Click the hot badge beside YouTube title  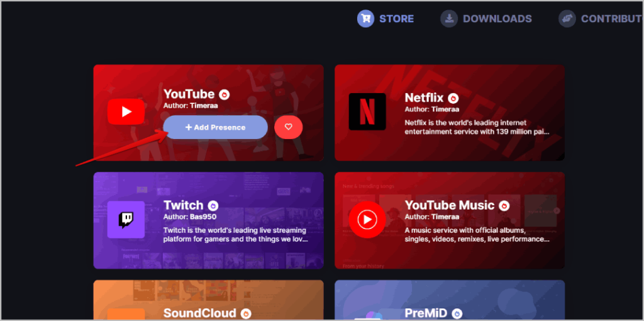tap(225, 94)
